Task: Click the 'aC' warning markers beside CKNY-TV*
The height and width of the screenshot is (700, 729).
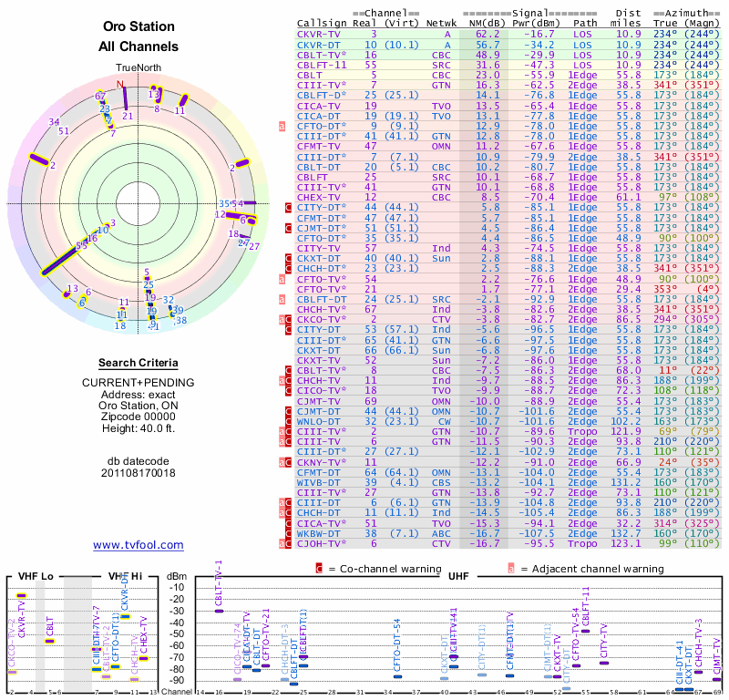Action: tap(285, 462)
